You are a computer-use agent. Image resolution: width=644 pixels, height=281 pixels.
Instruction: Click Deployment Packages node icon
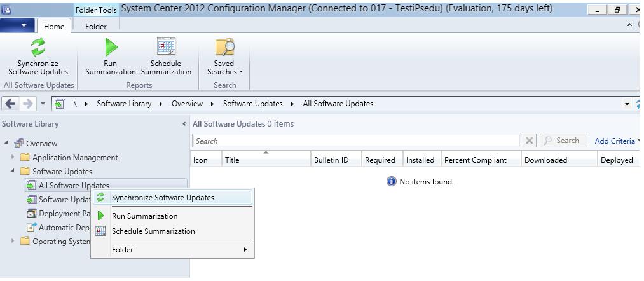click(x=31, y=214)
